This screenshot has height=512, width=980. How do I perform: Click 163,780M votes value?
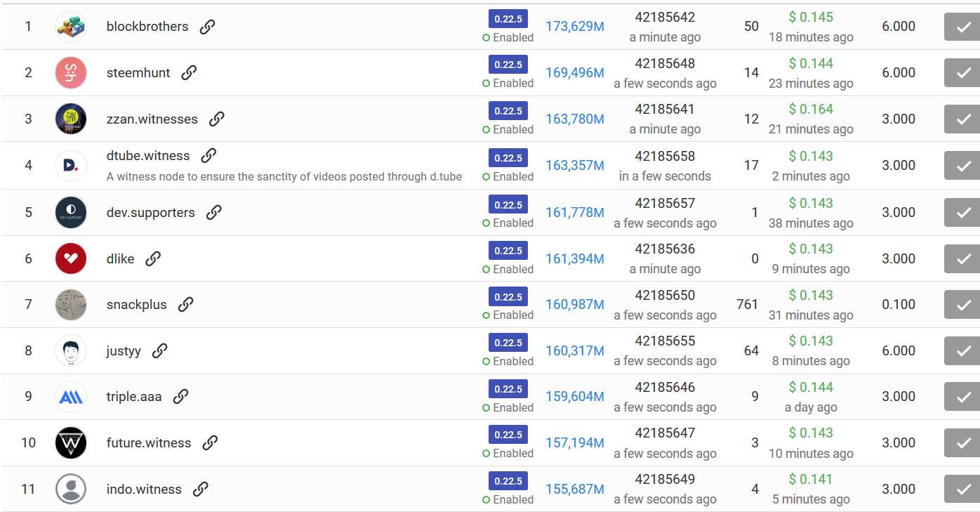click(575, 119)
